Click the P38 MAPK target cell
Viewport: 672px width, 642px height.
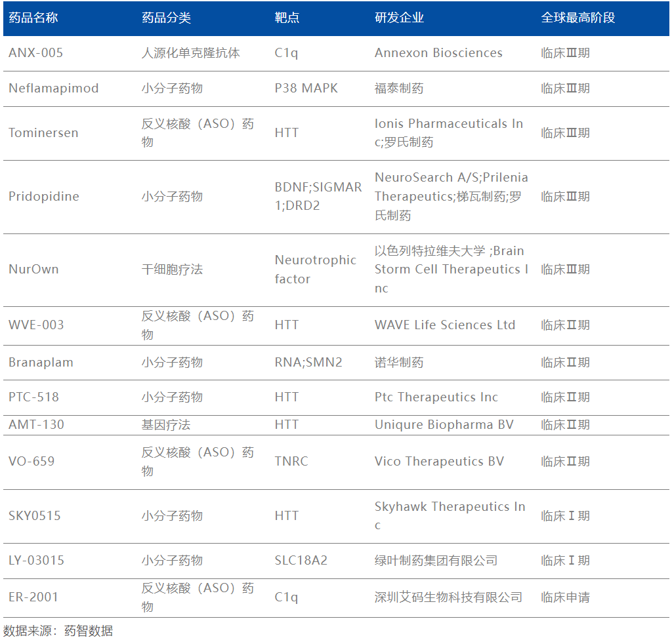pyautogui.click(x=306, y=89)
